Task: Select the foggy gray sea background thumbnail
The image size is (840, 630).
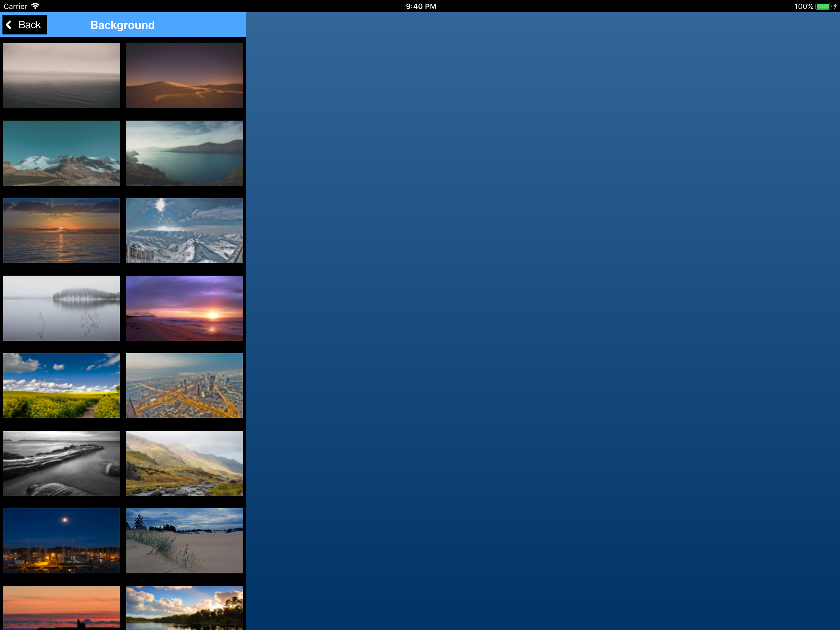Action: pyautogui.click(x=61, y=76)
